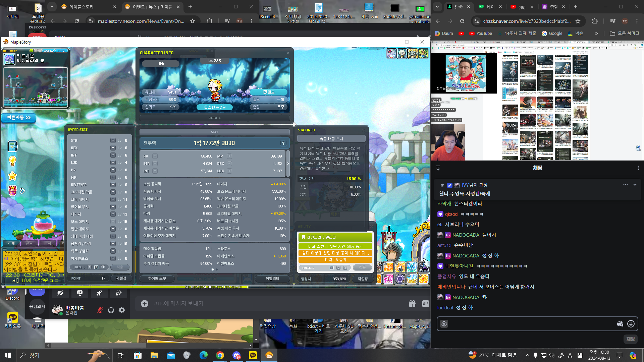Screen dimensions: 644x362
Task: Select Hyper Stat preset 1
Action: (x=90, y=267)
